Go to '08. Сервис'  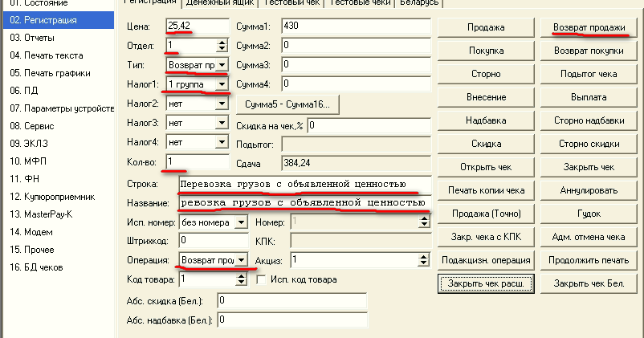pyautogui.click(x=59, y=126)
